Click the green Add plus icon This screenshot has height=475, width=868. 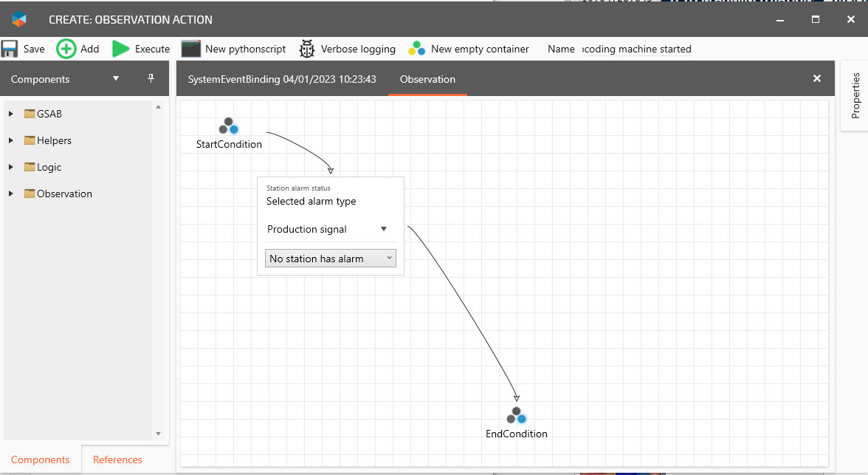(x=66, y=49)
